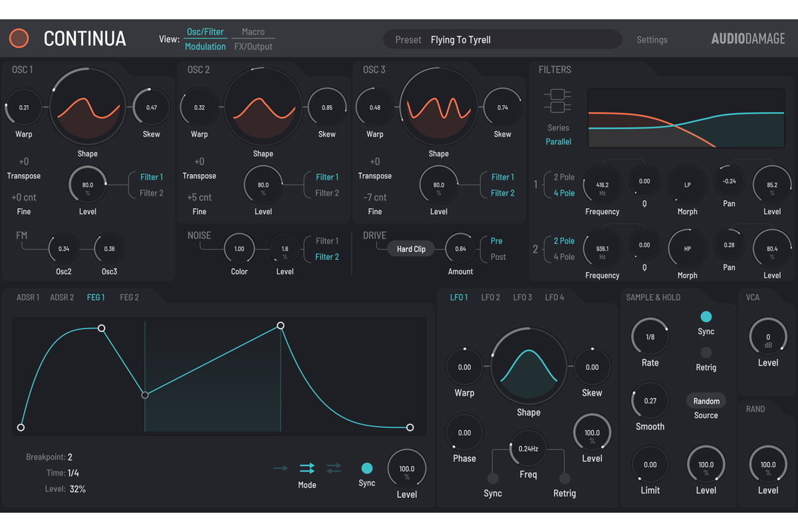
Task: Toggle Sample & Hold Sync on
Action: point(706,317)
